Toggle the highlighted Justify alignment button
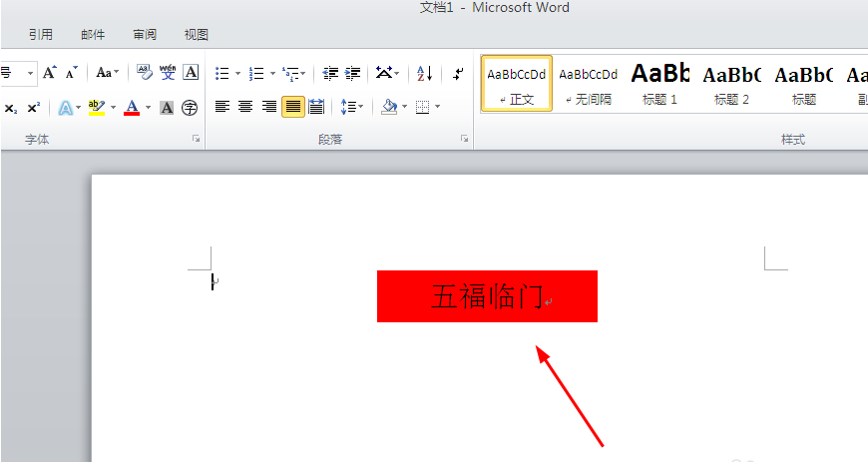Screen dimensions: 868x462 click(293, 107)
